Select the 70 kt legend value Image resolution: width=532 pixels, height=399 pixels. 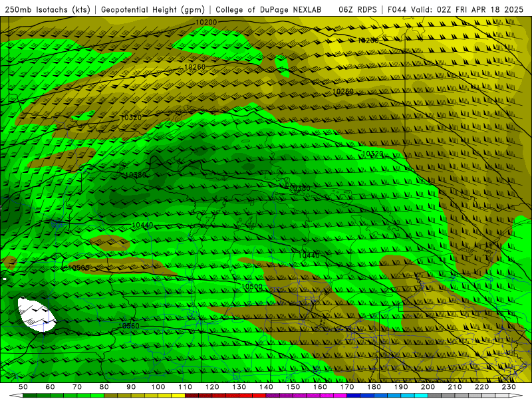coord(77,387)
